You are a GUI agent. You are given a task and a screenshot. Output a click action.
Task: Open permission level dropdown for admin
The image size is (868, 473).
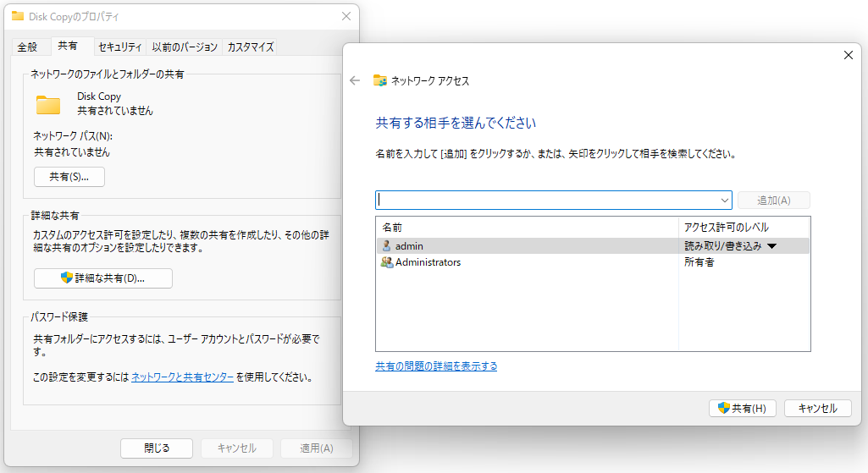pos(771,246)
